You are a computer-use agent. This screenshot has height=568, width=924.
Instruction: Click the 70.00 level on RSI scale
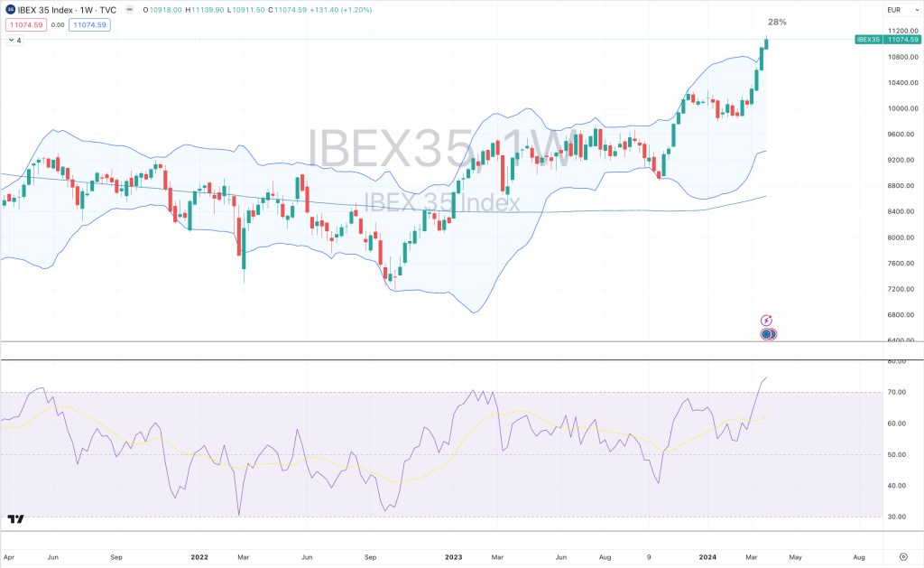pyautogui.click(x=896, y=392)
